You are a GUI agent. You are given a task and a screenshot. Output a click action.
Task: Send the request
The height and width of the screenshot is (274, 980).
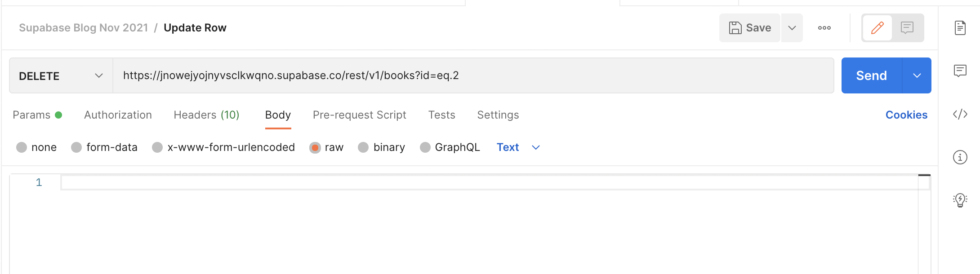click(871, 75)
